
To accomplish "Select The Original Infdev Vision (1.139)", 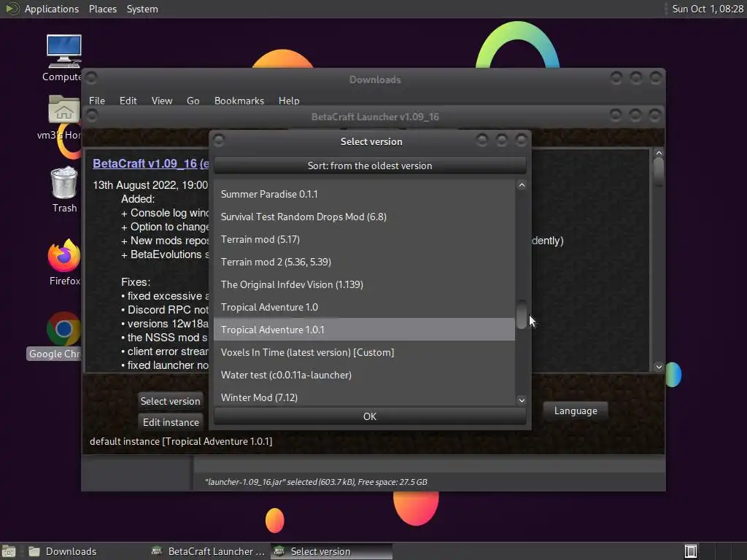I will [364, 284].
